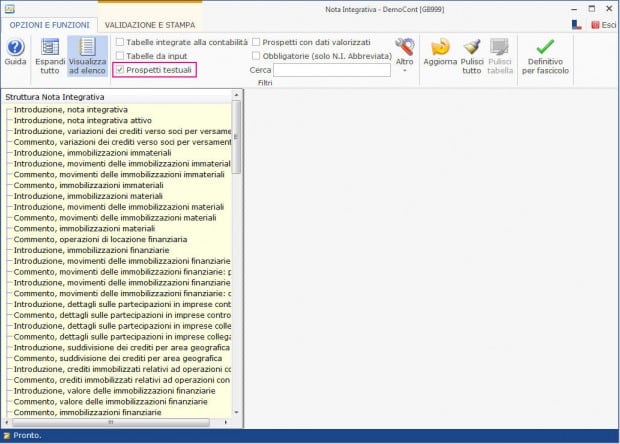This screenshot has width=620, height=444.
Task: Select 'Introduzione, valore delle immobilizzazioni finanziarie'
Action: [115, 391]
